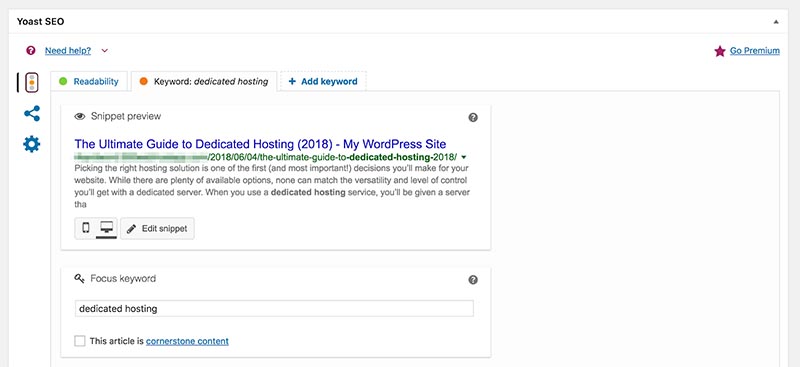Click the Add keyword tab
Image resolution: width=800 pixels, height=367 pixels.
[x=323, y=81]
